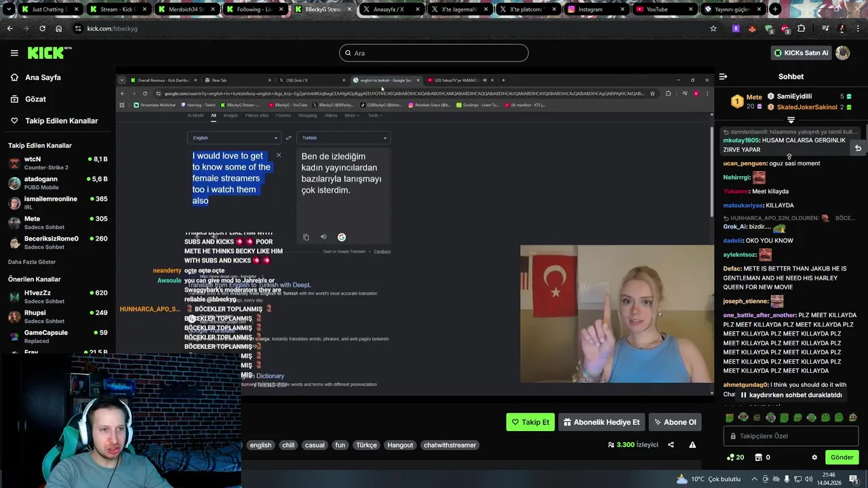The image size is (868, 488).
Task: Reload the page
Action: click(x=42, y=28)
